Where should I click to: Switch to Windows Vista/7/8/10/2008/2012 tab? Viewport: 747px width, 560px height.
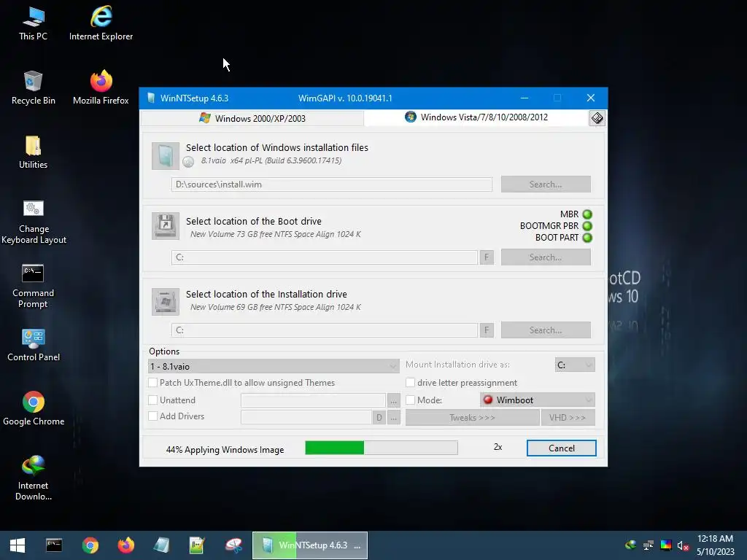pyautogui.click(x=476, y=117)
